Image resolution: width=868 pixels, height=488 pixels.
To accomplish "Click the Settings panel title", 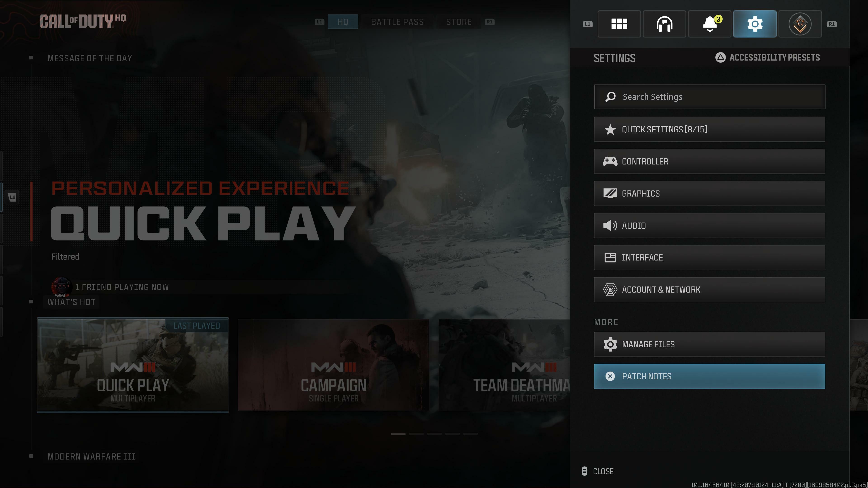I will (614, 58).
